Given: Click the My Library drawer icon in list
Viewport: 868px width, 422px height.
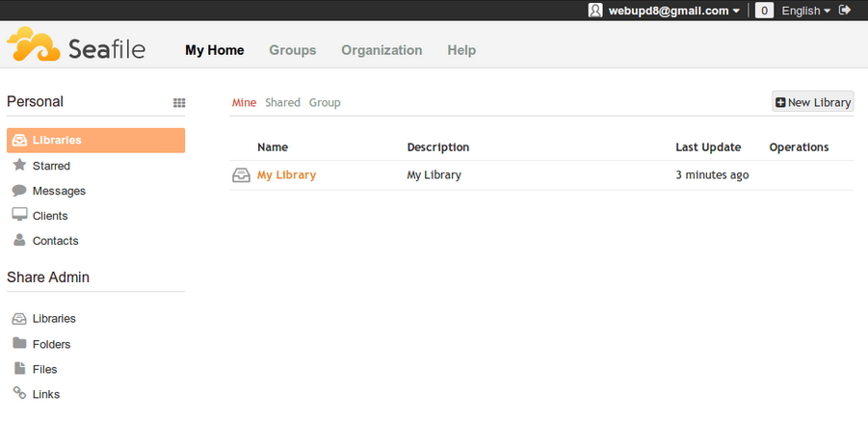Looking at the screenshot, I should pos(241,175).
